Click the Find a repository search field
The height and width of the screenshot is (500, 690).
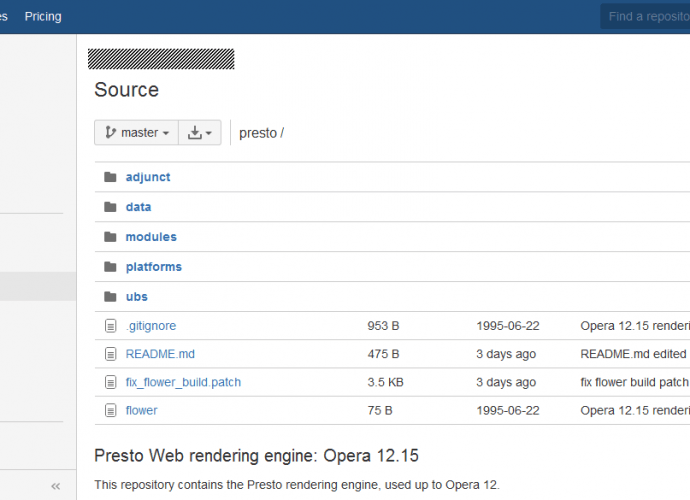click(645, 17)
